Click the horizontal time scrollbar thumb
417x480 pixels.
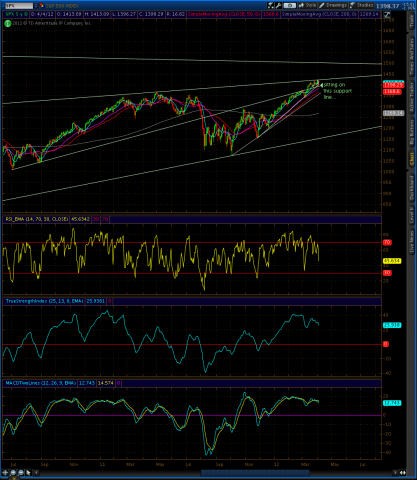(x=255, y=473)
